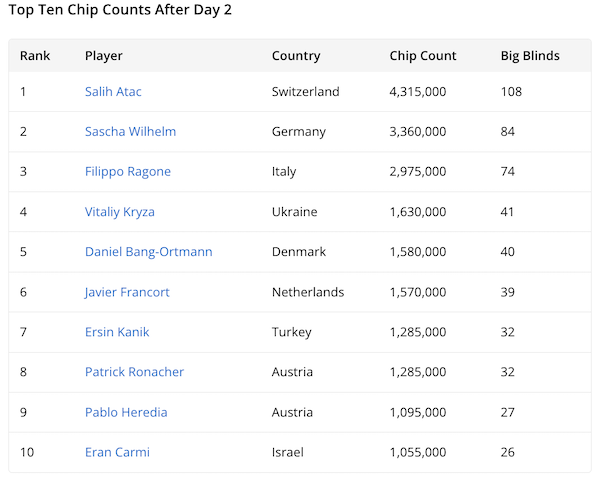Click the 4,315,000 chip count cell
600x483 pixels.
[x=418, y=92]
